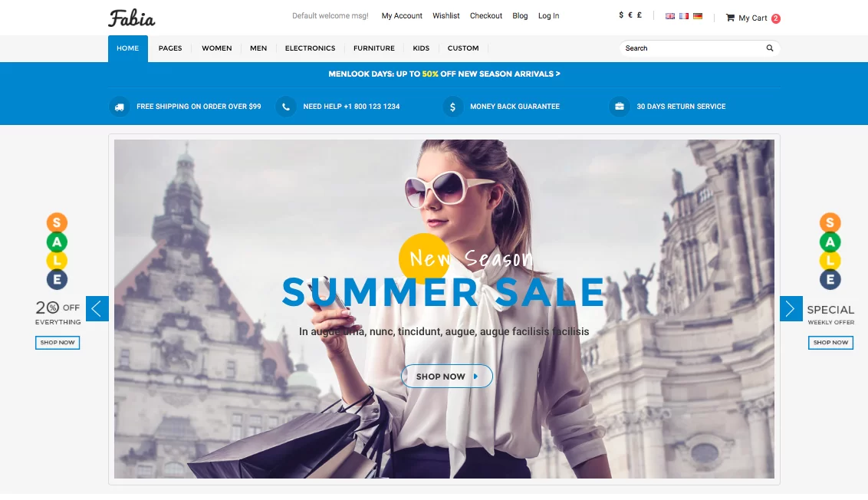Go to previous slide with left arrow
Screen dimensions: 868x500
(x=97, y=308)
